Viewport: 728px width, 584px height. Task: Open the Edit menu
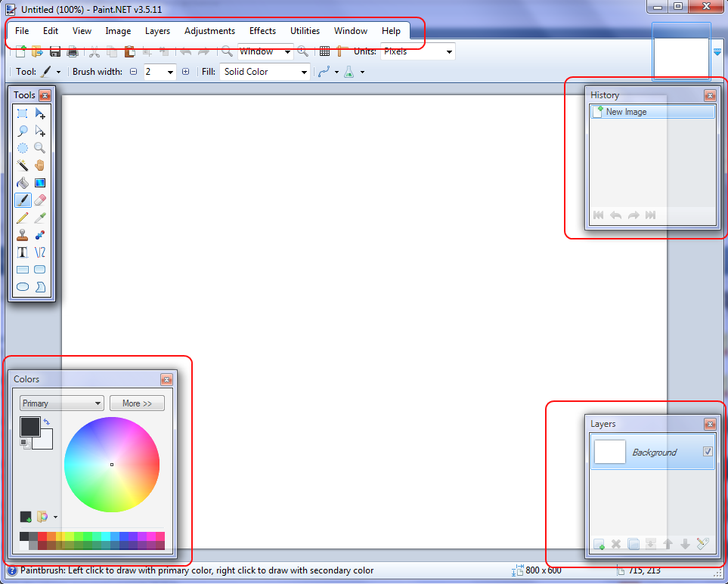(x=51, y=31)
